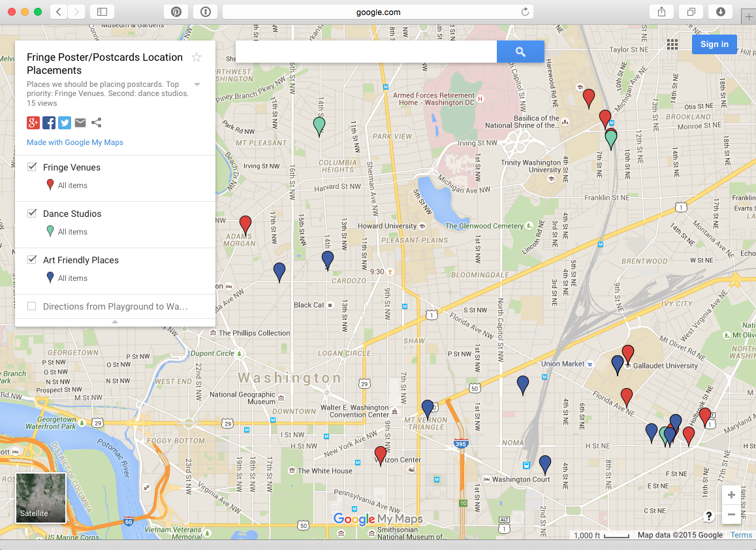756x550 pixels.
Task: Click the Safari address bar
Action: point(378,12)
